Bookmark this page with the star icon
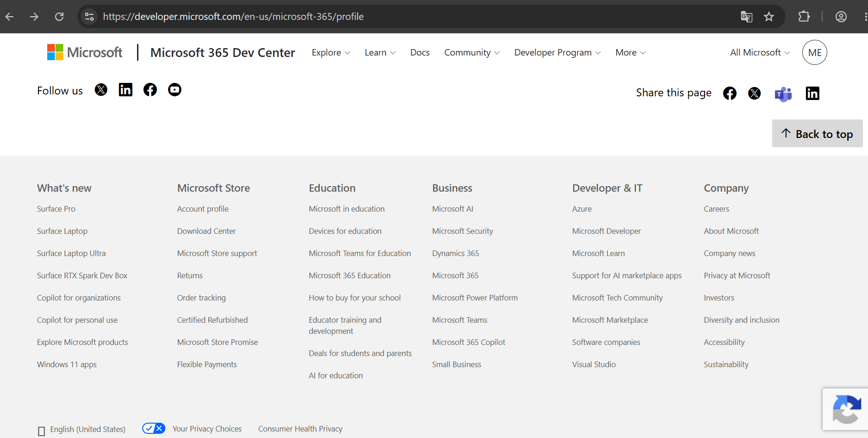 point(769,17)
